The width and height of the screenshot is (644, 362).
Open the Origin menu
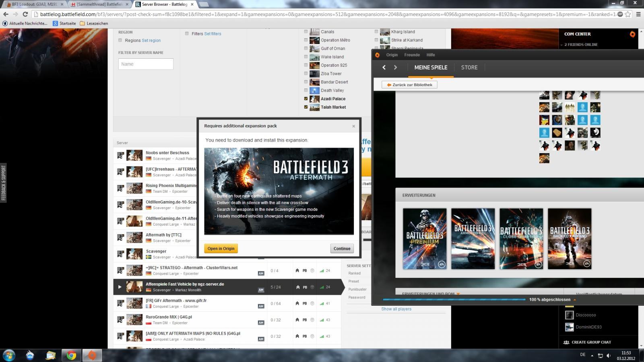pos(392,55)
